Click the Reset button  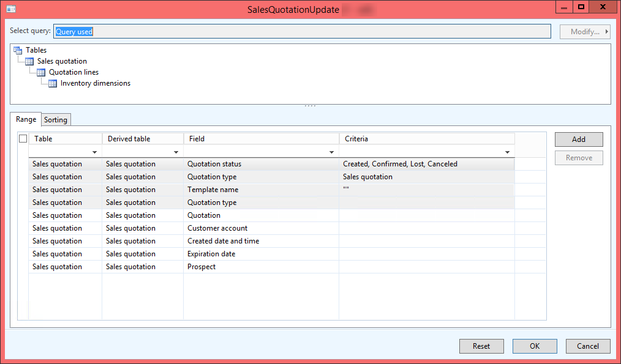coord(481,346)
